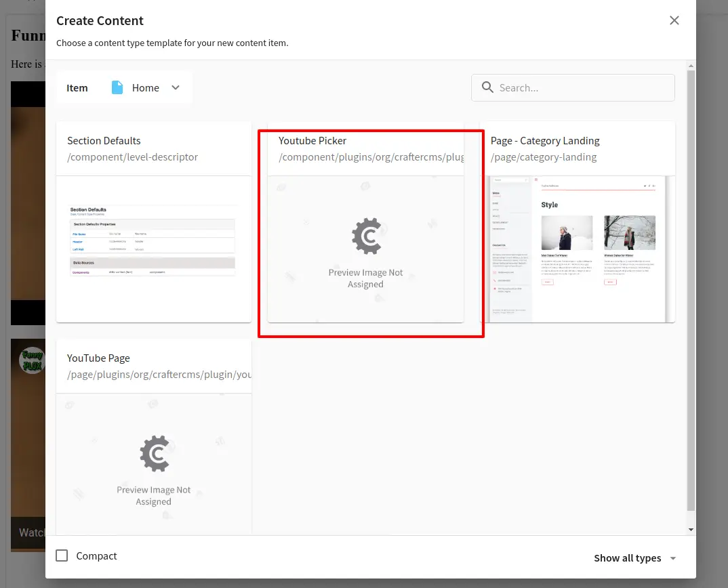Click the search magnifier icon
The width and height of the screenshot is (728, 588).
coord(487,87)
